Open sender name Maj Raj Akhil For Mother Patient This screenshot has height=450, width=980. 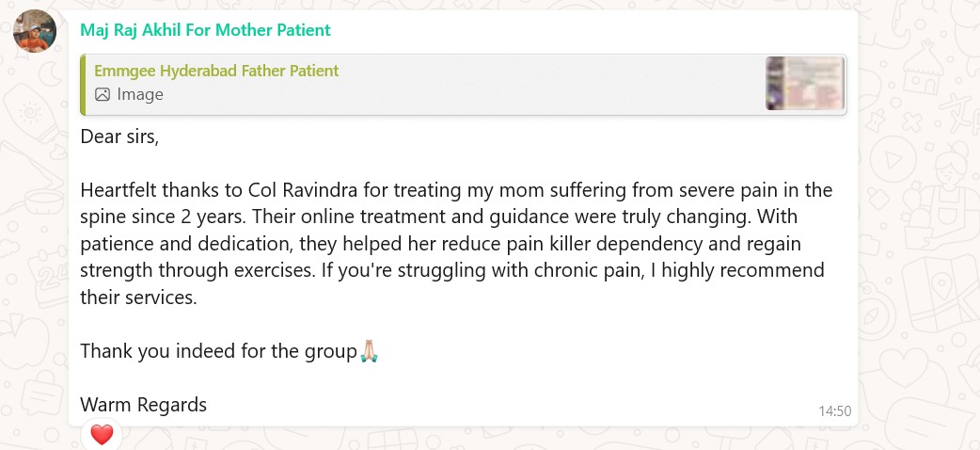[x=206, y=29]
